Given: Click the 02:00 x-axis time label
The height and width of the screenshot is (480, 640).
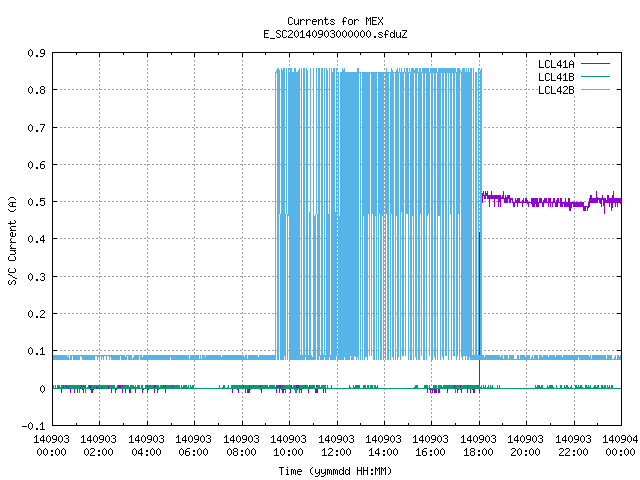Looking at the screenshot, I should 98,452.
